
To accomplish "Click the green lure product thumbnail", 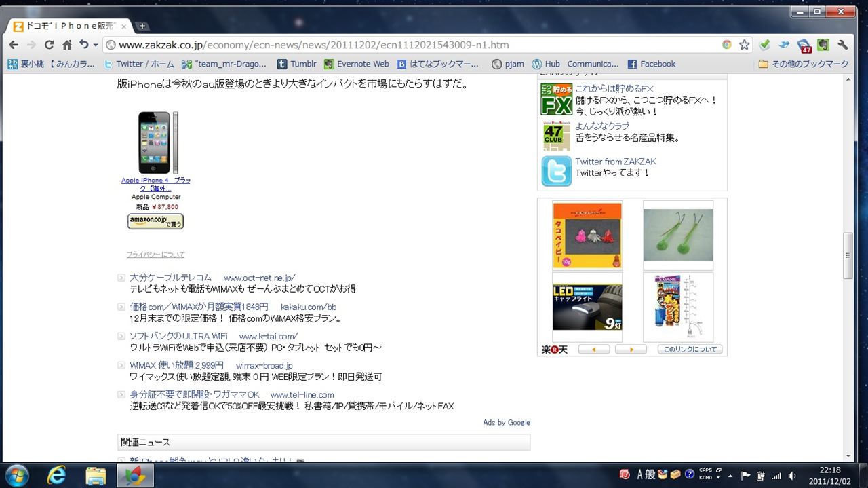I will [678, 235].
